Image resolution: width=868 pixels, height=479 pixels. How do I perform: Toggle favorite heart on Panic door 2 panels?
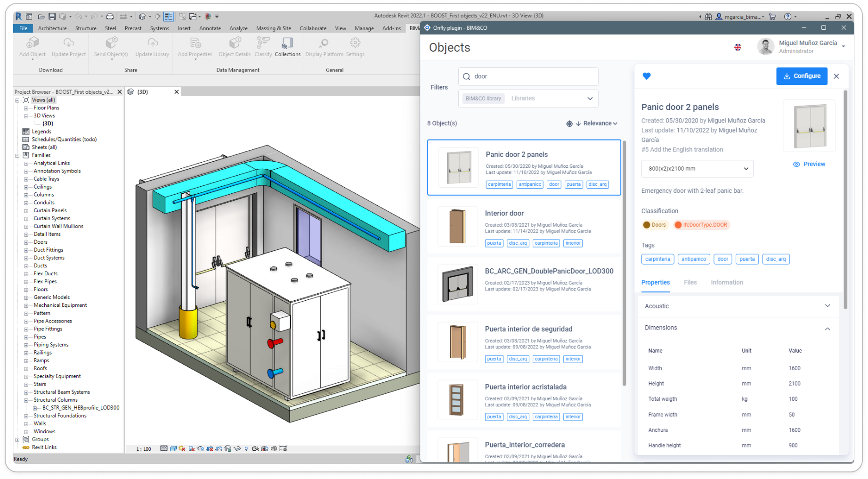[647, 76]
